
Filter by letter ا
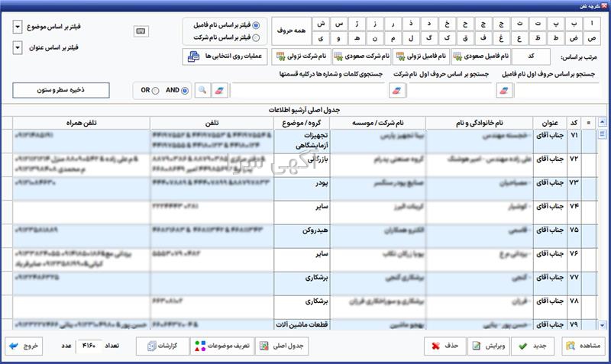[591, 24]
